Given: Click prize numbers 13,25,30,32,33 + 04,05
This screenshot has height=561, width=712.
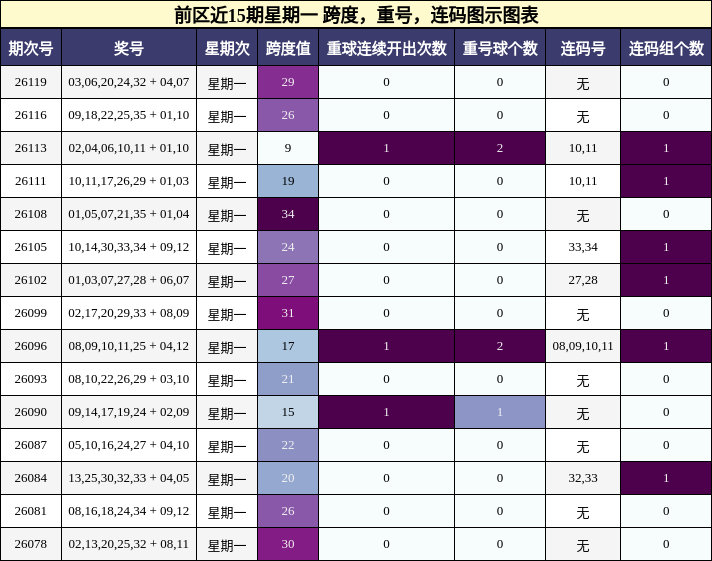Looking at the screenshot, I should coord(129,478).
